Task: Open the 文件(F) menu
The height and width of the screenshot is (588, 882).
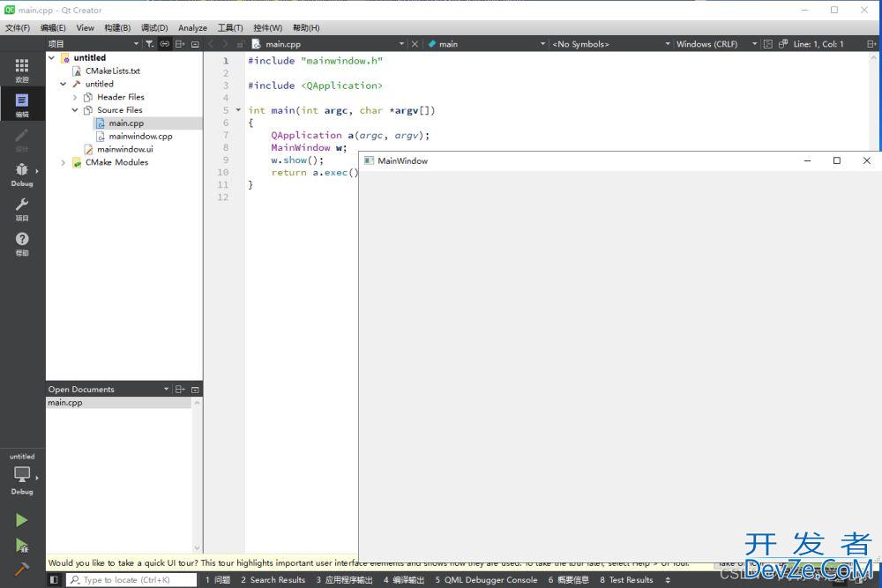Action: (x=18, y=27)
